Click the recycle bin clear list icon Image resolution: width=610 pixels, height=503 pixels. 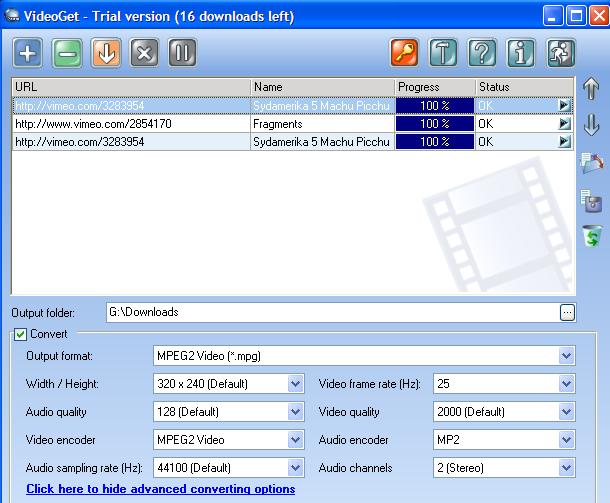coord(592,236)
